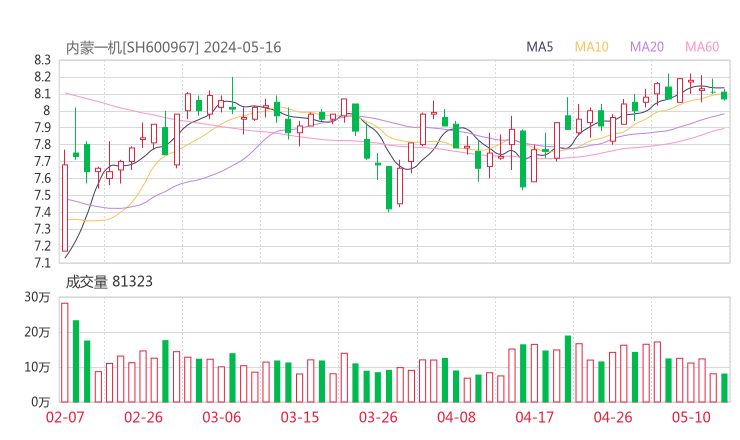Click the 04-26 date axis label

click(613, 417)
